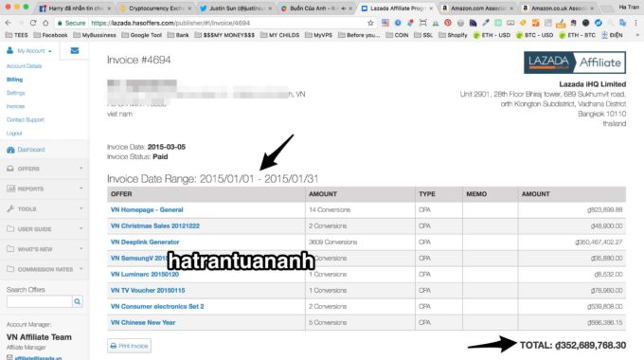644x360 pixels.
Task: Switch to the Cryptocurrency Exchange tab
Action: (154, 9)
